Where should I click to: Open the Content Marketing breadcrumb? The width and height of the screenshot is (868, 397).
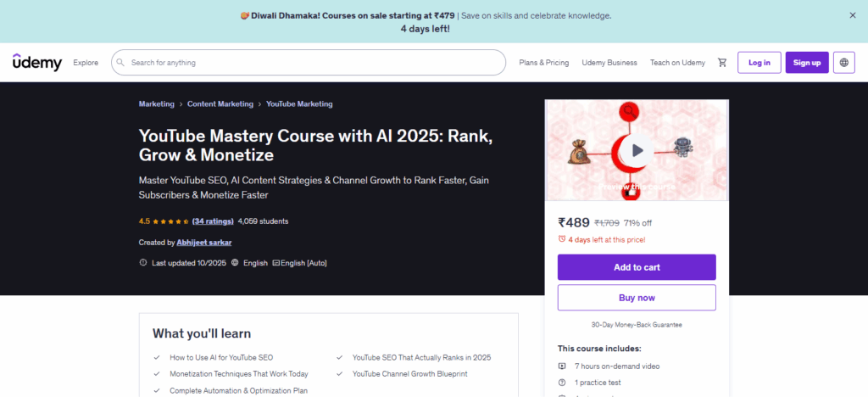coord(220,104)
